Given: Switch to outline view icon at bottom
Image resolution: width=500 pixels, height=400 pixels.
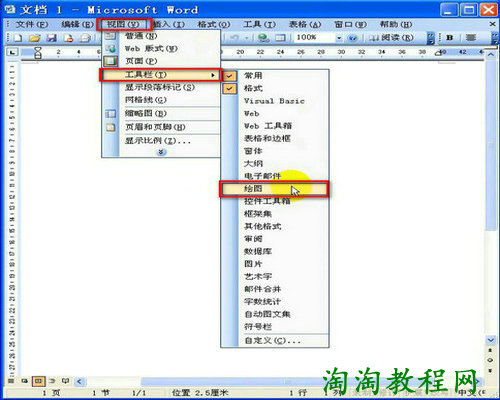Looking at the screenshot, I should tap(52, 380).
